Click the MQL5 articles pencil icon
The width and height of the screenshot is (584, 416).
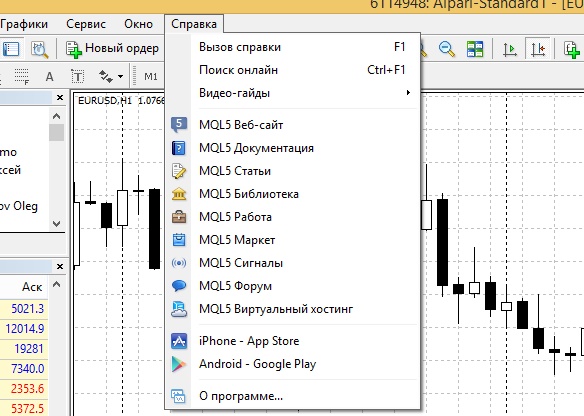[x=179, y=171]
